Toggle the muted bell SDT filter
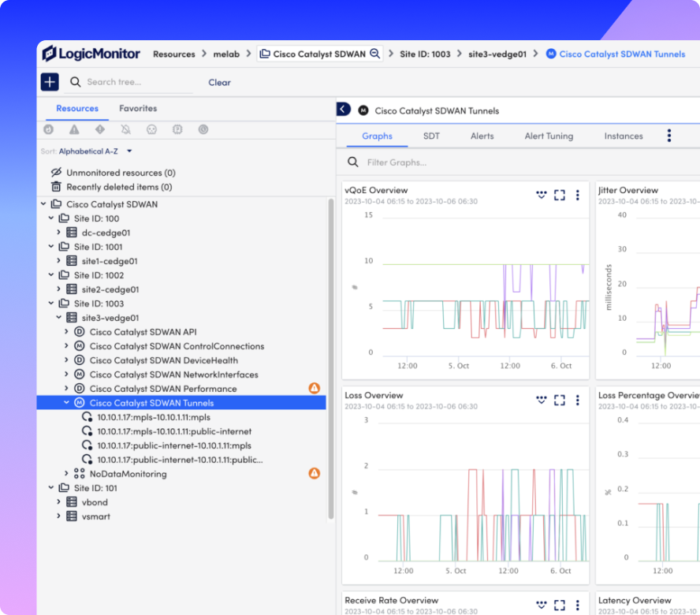Image resolution: width=700 pixels, height=615 pixels. tap(126, 129)
